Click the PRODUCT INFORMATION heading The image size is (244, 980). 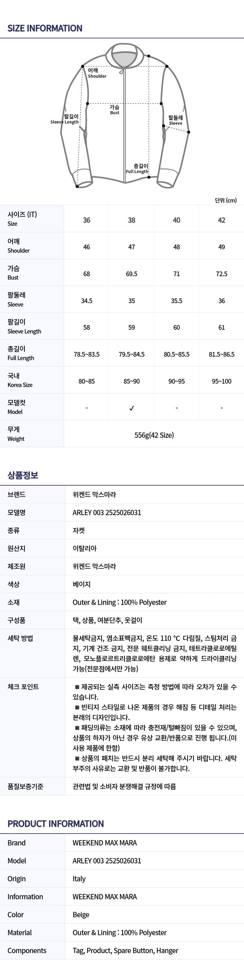click(x=55, y=824)
